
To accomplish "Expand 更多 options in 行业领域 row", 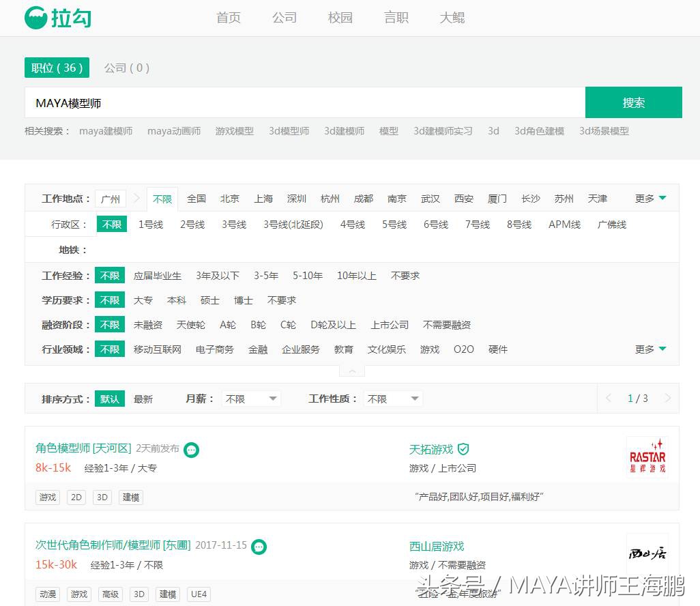I will 647,349.
